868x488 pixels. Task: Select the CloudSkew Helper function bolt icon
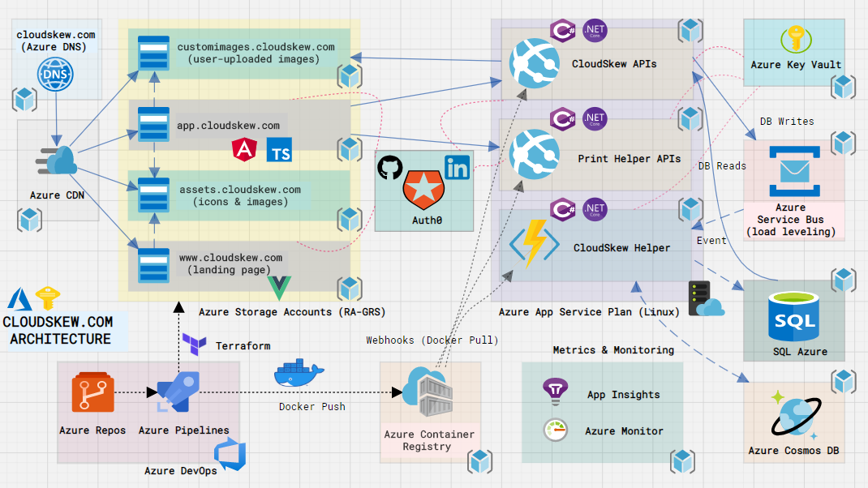point(534,244)
